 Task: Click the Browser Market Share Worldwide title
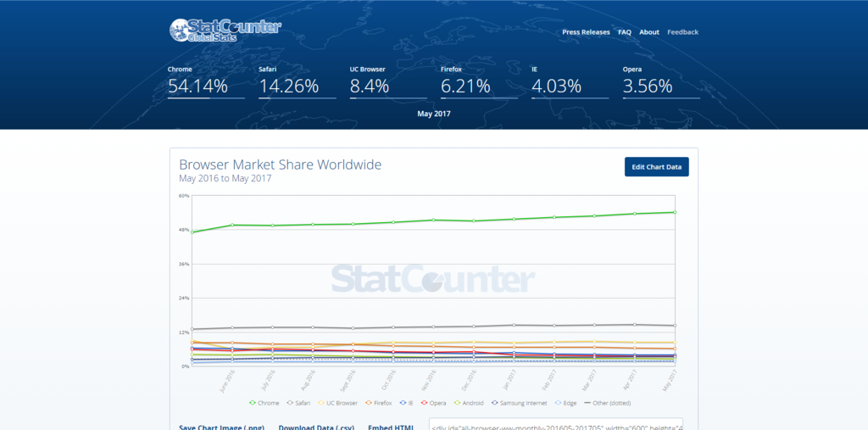click(x=280, y=165)
